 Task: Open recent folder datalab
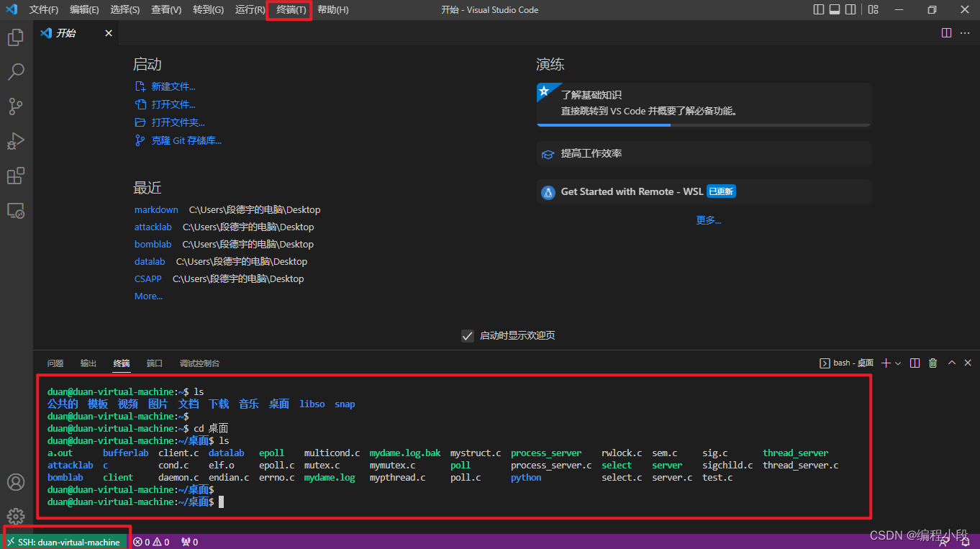150,261
